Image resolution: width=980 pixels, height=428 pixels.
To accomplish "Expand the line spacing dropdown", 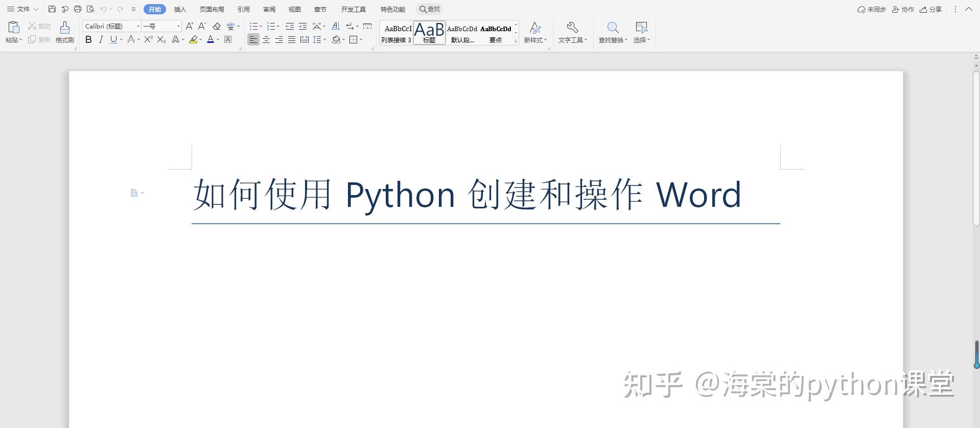I will [x=325, y=39].
